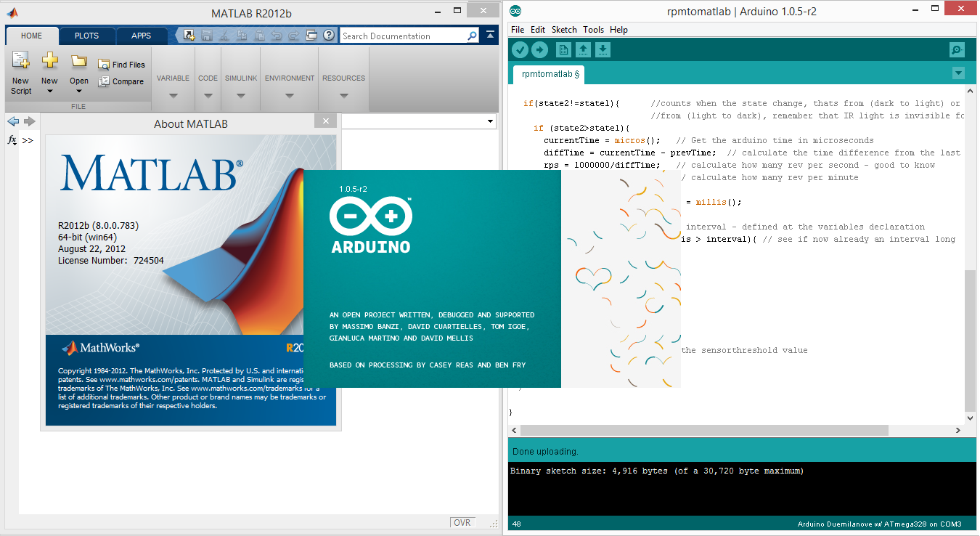
Task: Expand the VARIABLE section of the toolstrip
Action: [173, 96]
